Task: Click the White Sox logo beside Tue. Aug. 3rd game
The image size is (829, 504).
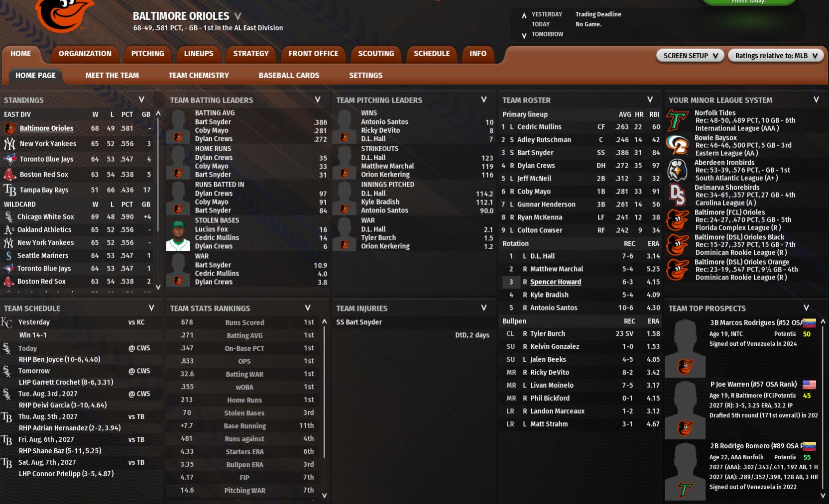Action: tap(6, 394)
